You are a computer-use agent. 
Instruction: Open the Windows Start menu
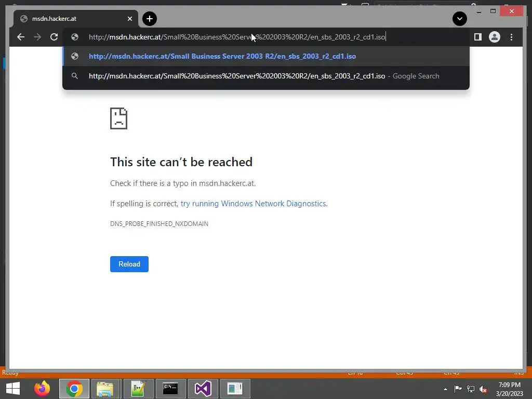pyautogui.click(x=13, y=389)
